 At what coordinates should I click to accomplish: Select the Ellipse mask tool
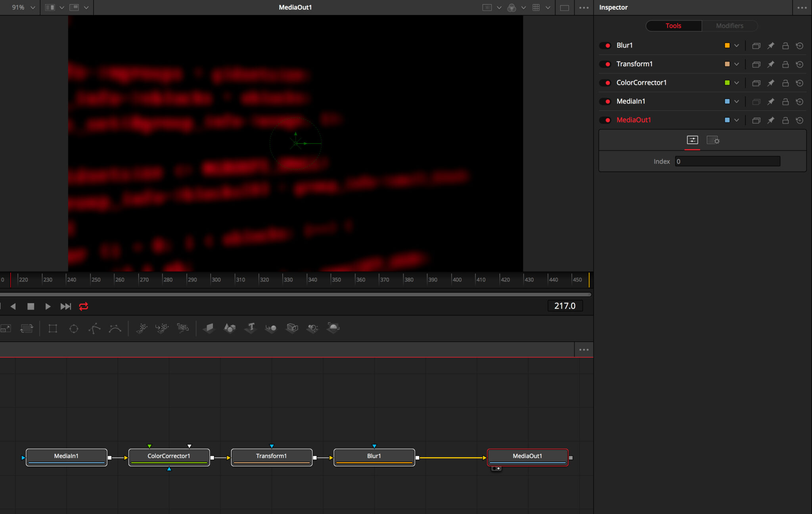pos(74,328)
